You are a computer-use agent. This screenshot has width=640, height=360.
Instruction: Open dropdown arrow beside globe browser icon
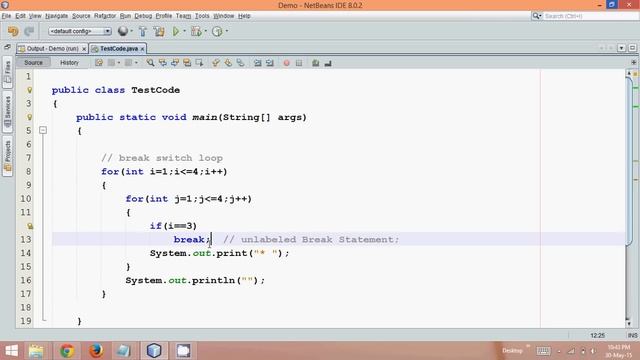click(131, 31)
